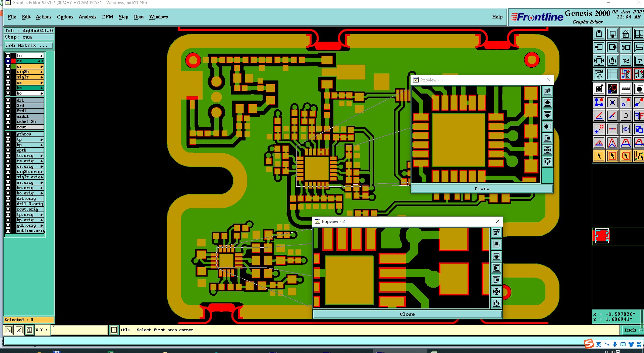This screenshot has width=644, height=353.
Task: Click the red color swatch of 'ts' layer
Action: 13,61
